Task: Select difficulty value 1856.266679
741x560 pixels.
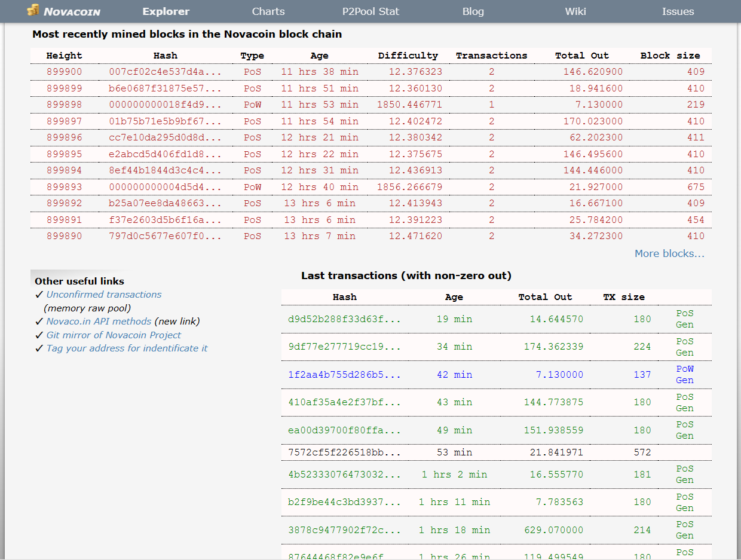Action: pos(409,187)
